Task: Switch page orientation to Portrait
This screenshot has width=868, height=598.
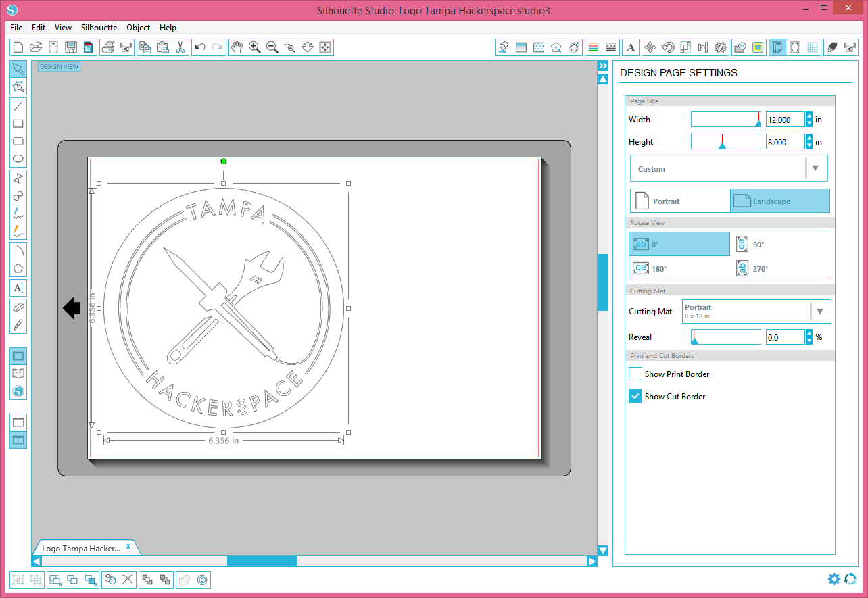Action: click(x=680, y=201)
